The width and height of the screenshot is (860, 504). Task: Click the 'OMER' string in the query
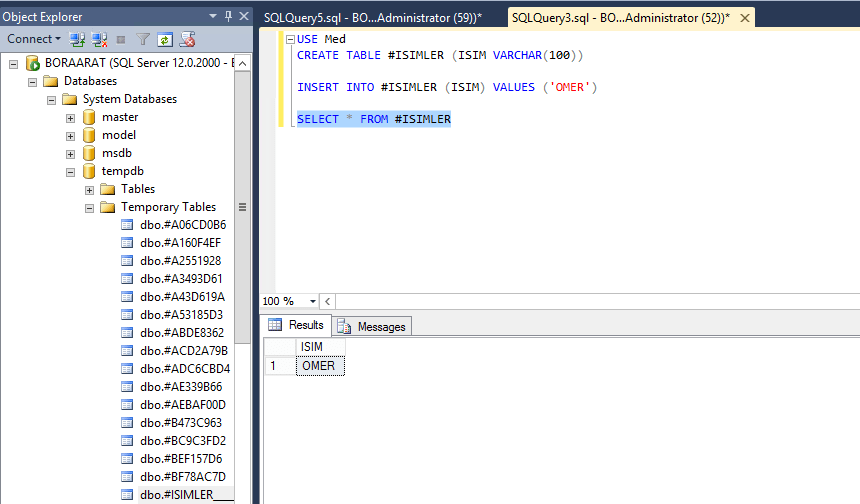pyautogui.click(x=569, y=87)
